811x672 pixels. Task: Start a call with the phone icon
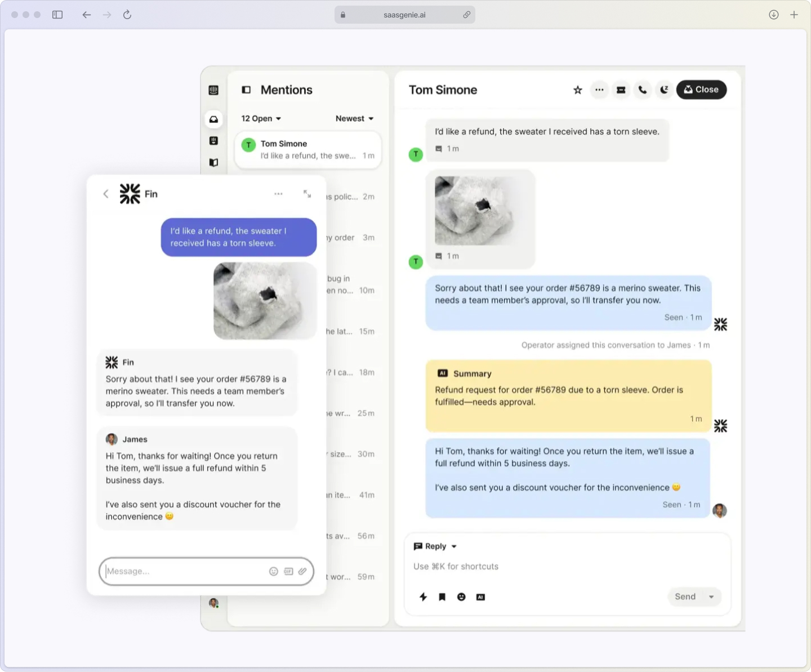click(x=643, y=90)
